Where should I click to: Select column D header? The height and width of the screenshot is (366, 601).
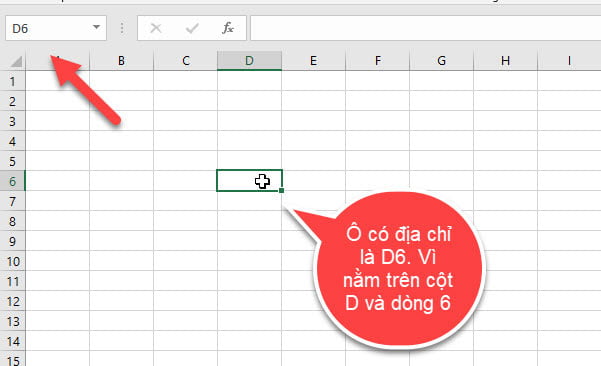tap(249, 61)
